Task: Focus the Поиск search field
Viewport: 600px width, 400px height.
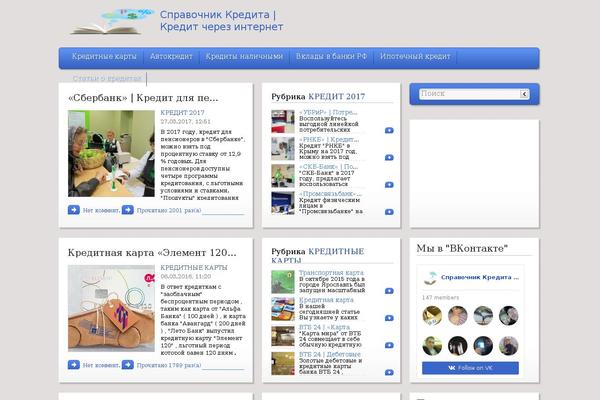Action: point(470,94)
